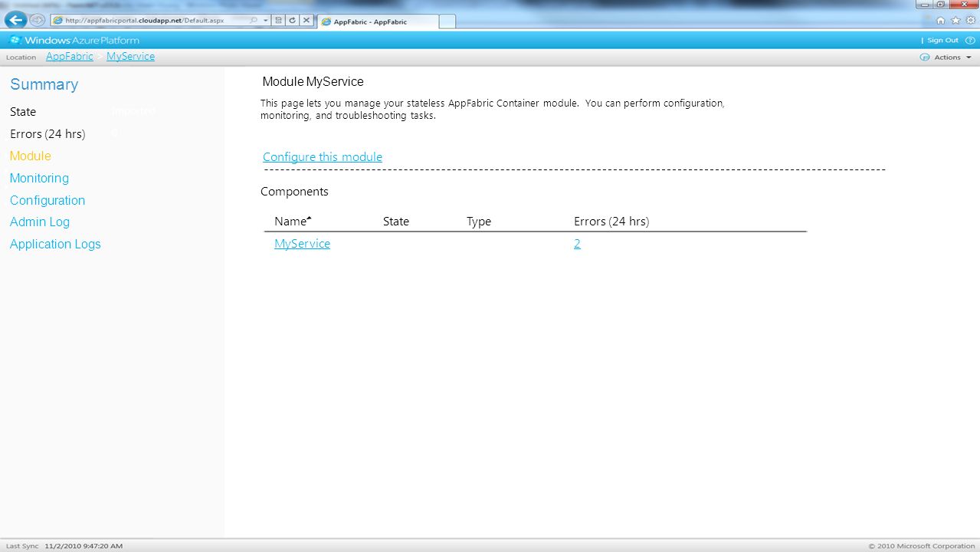
Task: Click the Configure this module link
Action: tap(323, 157)
